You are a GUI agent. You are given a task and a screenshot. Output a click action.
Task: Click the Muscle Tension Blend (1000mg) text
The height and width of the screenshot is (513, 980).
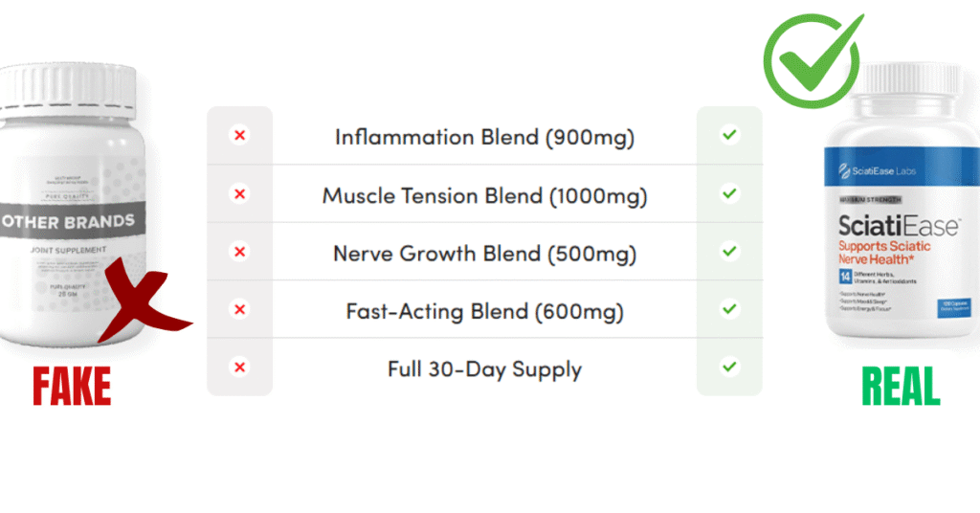click(484, 196)
